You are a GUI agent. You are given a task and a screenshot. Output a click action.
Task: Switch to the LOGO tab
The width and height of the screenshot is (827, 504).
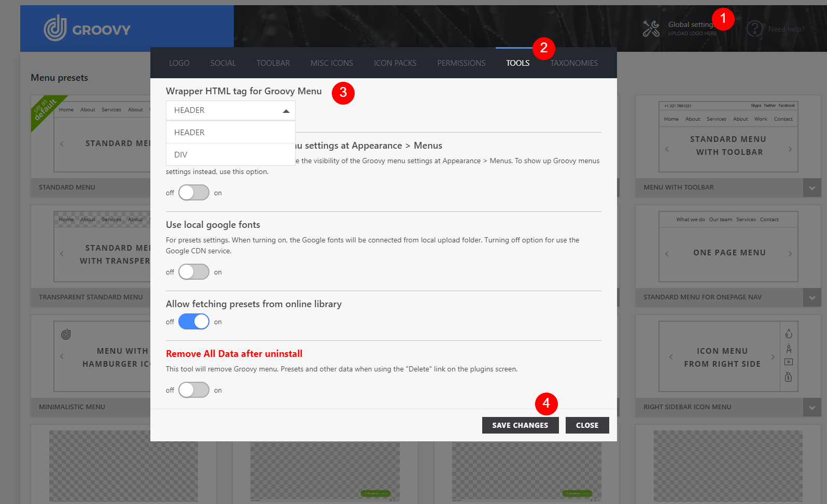(x=179, y=63)
